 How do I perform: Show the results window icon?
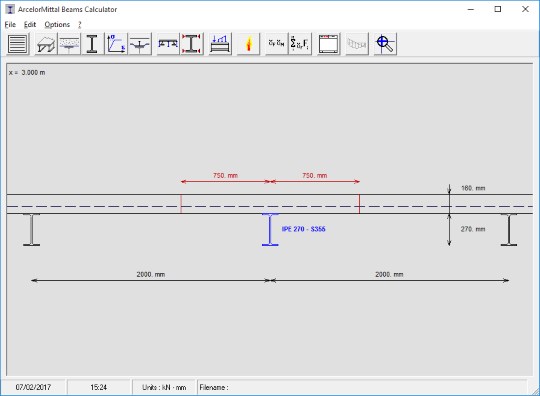(x=329, y=44)
